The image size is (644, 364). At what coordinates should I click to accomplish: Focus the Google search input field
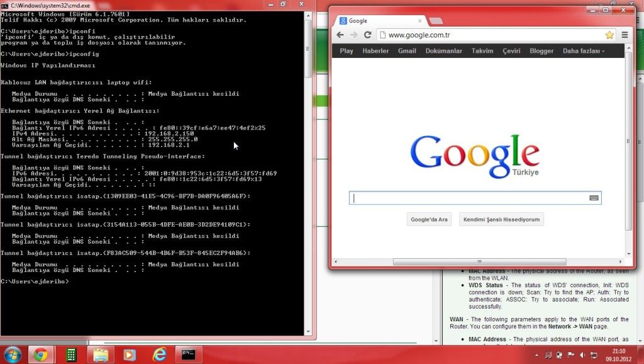pyautogui.click(x=475, y=198)
